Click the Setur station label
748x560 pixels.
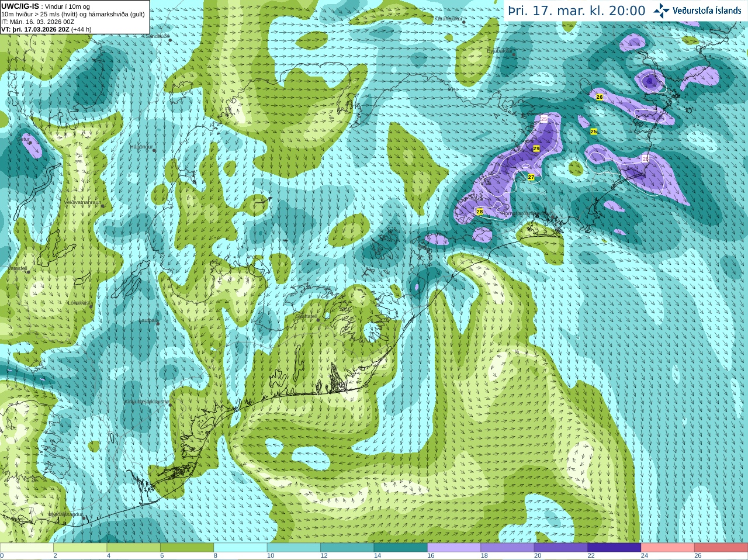25,139
